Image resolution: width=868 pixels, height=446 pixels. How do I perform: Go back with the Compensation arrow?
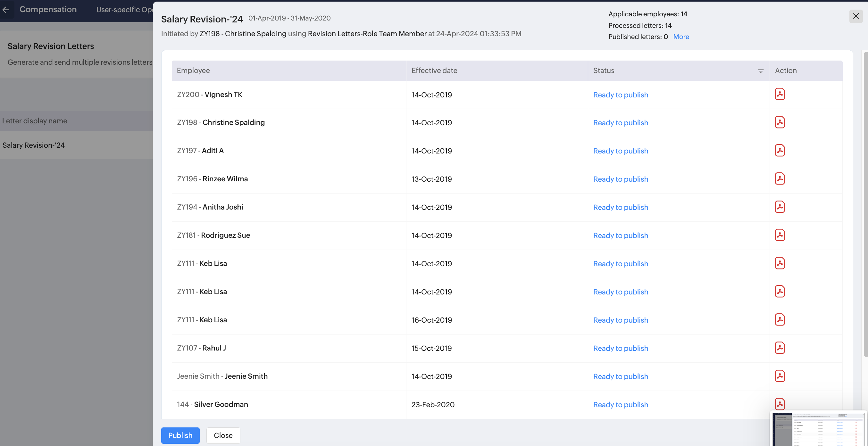coord(6,9)
